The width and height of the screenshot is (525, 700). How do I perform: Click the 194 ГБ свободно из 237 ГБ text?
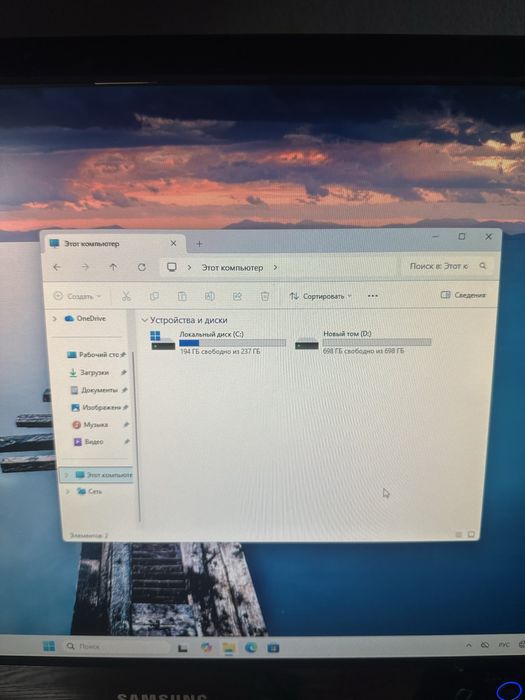tap(220, 352)
